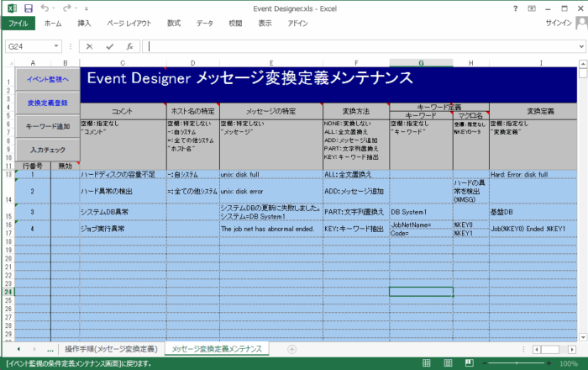
Task: Click horizontal scrollbar left arrow
Action: tap(537, 350)
